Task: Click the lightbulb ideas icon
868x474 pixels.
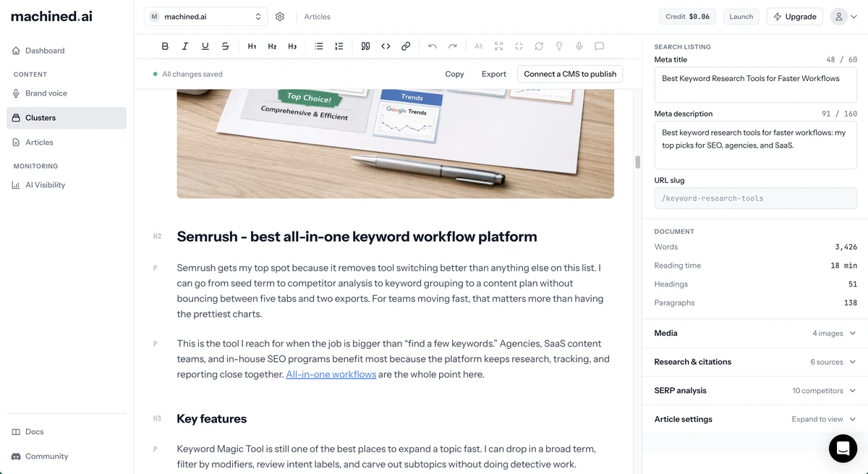Action: (559, 46)
